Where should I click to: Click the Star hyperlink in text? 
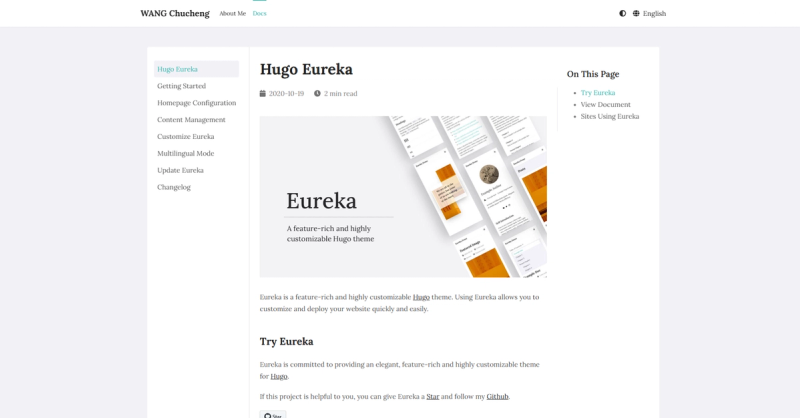(x=433, y=396)
